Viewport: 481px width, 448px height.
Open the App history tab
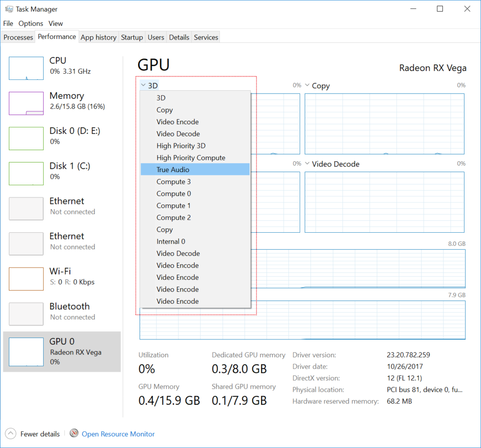pos(98,37)
